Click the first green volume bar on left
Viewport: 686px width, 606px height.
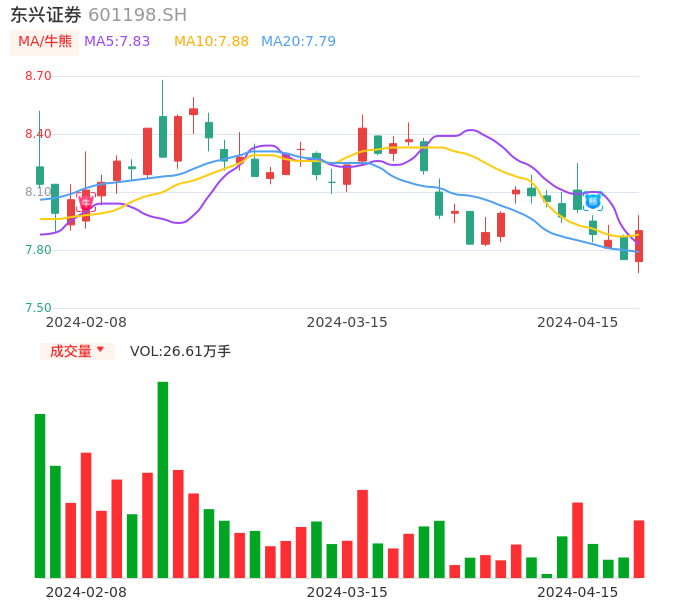click(x=40, y=495)
